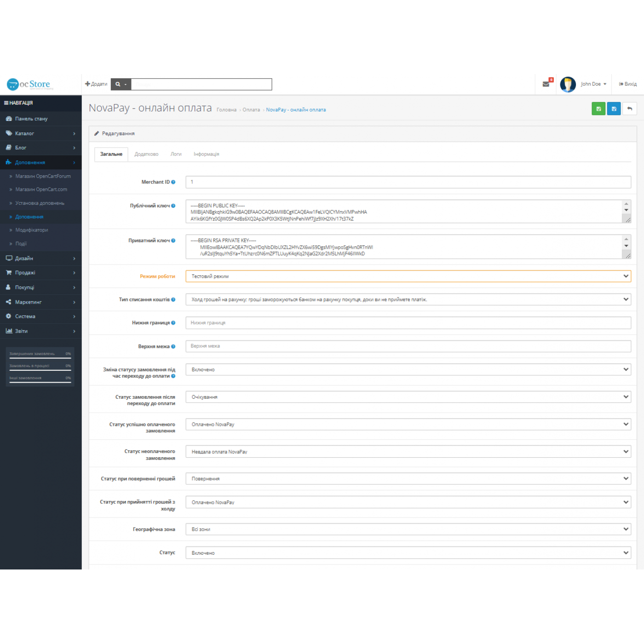
Task: Open the Режим роботи dropdown
Action: [408, 276]
